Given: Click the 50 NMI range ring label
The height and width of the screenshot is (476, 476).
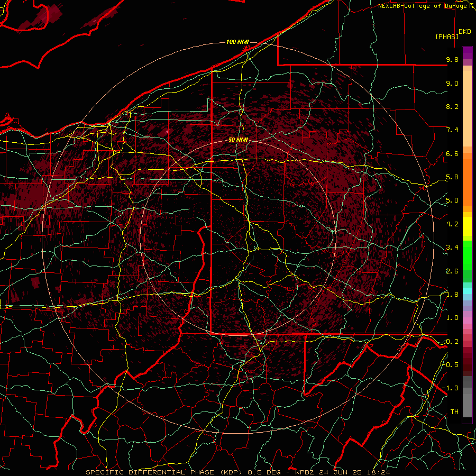Looking at the screenshot, I should 239,140.
